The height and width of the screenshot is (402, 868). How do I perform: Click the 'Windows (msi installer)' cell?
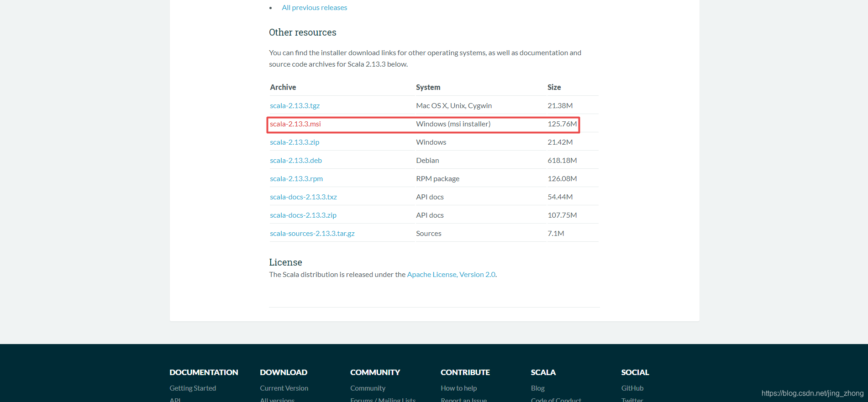point(453,124)
